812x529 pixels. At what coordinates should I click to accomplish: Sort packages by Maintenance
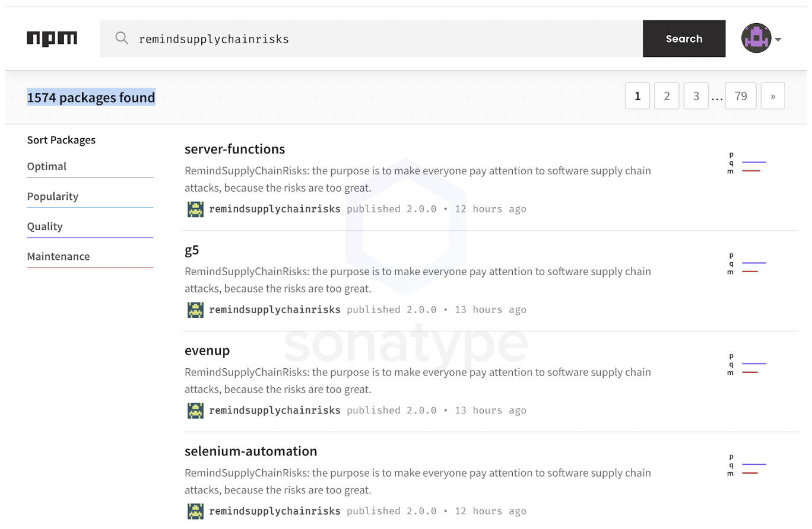click(x=59, y=257)
